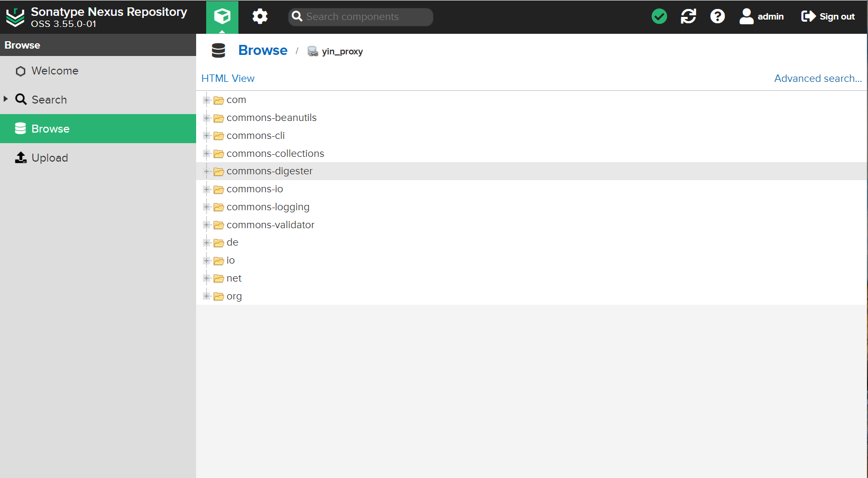This screenshot has height=478, width=868.
Task: Select the commons-cli tree row label
Action: point(256,136)
